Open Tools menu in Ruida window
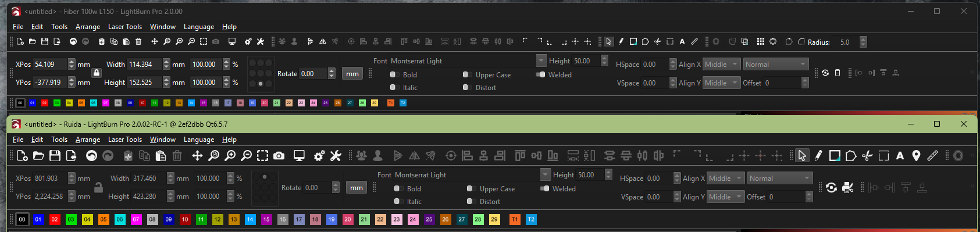 coord(59,140)
